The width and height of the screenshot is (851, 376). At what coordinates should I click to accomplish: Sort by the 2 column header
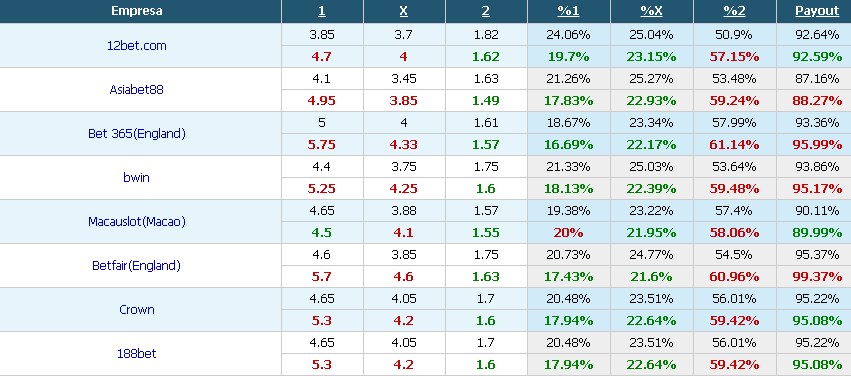[x=486, y=11]
